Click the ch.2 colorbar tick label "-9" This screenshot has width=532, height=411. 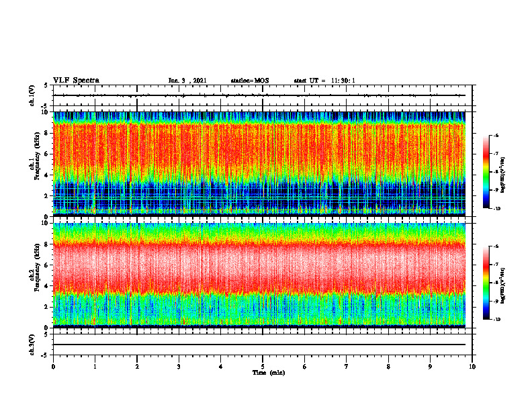click(496, 301)
